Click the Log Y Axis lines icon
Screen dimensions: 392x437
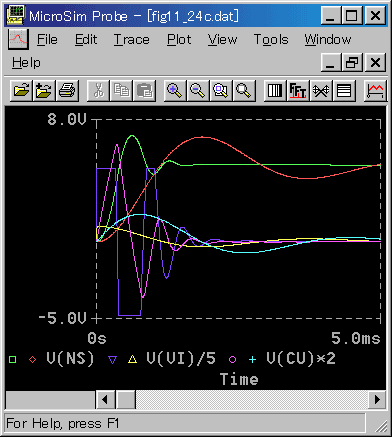point(344,90)
